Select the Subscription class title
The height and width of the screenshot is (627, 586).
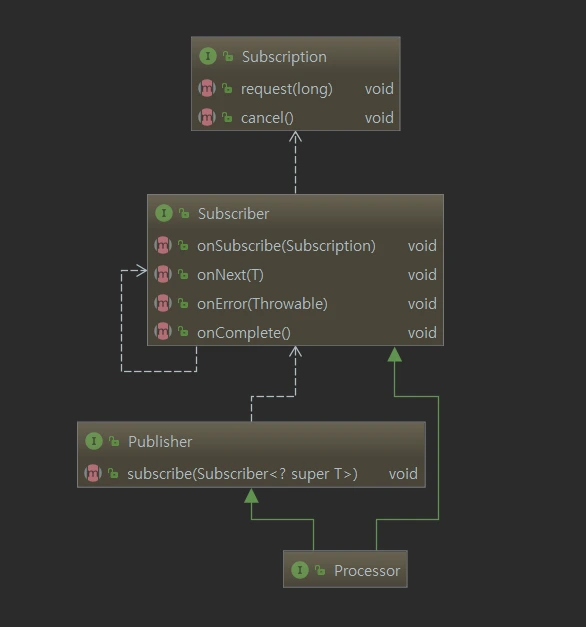pyautogui.click(x=284, y=57)
